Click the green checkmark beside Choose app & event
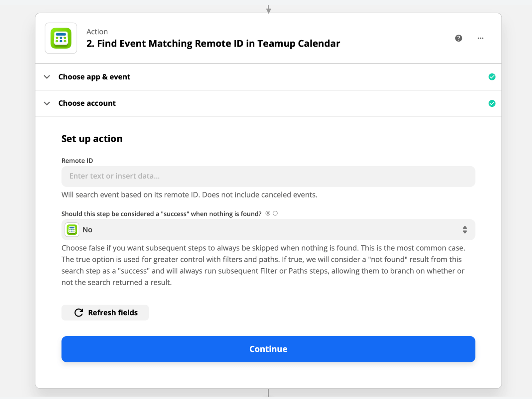The height and width of the screenshot is (399, 532). click(x=492, y=77)
